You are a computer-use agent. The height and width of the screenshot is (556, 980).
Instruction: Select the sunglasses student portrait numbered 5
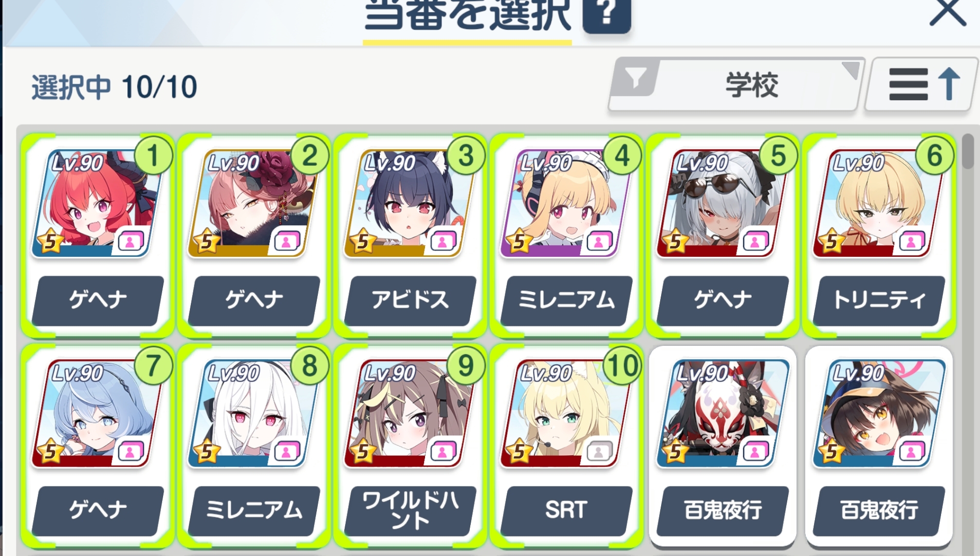[x=722, y=203]
